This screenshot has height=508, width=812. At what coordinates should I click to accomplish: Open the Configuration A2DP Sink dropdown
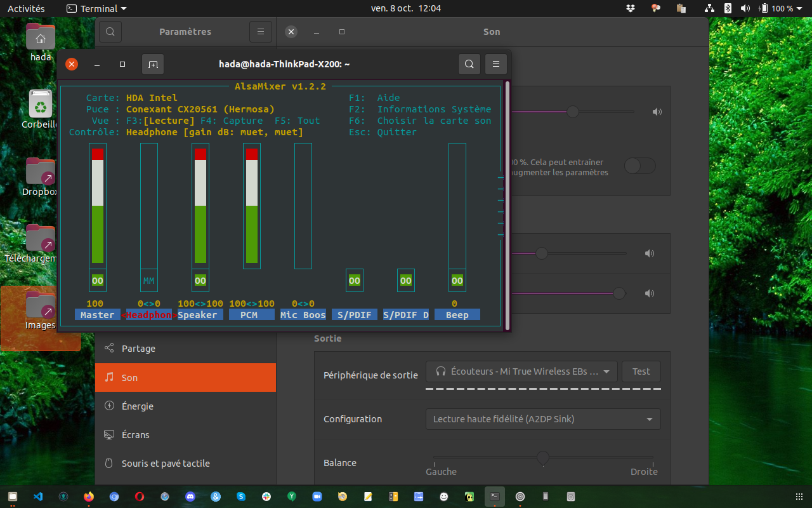(x=543, y=419)
